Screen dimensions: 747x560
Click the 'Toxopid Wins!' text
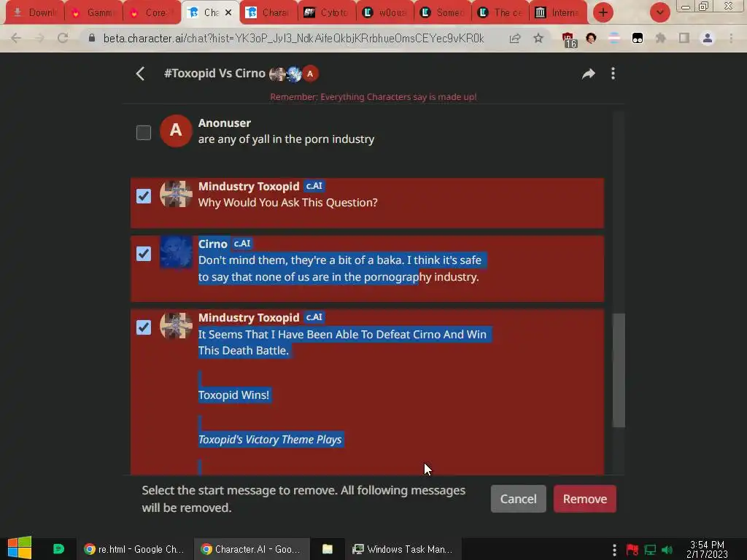233,394
